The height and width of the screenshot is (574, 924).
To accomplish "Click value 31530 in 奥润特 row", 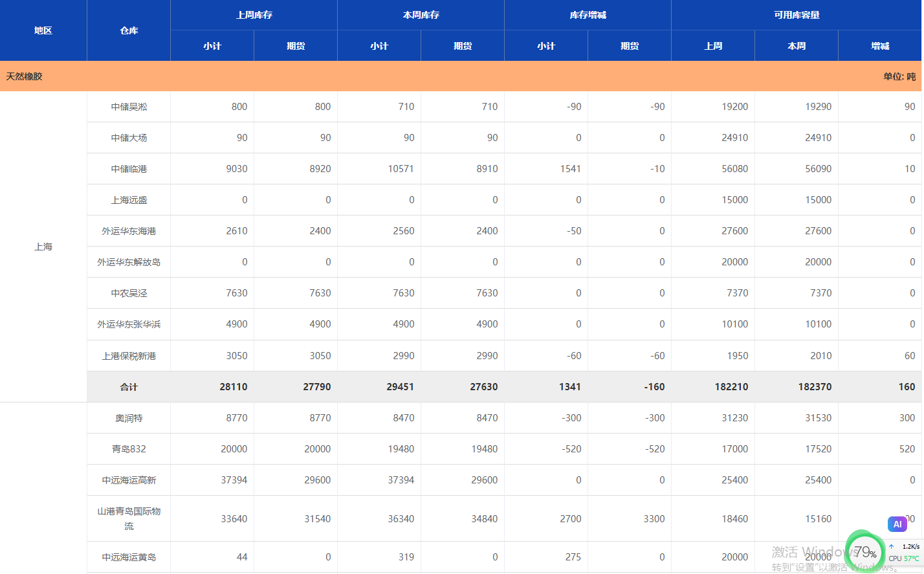I will click(818, 418).
